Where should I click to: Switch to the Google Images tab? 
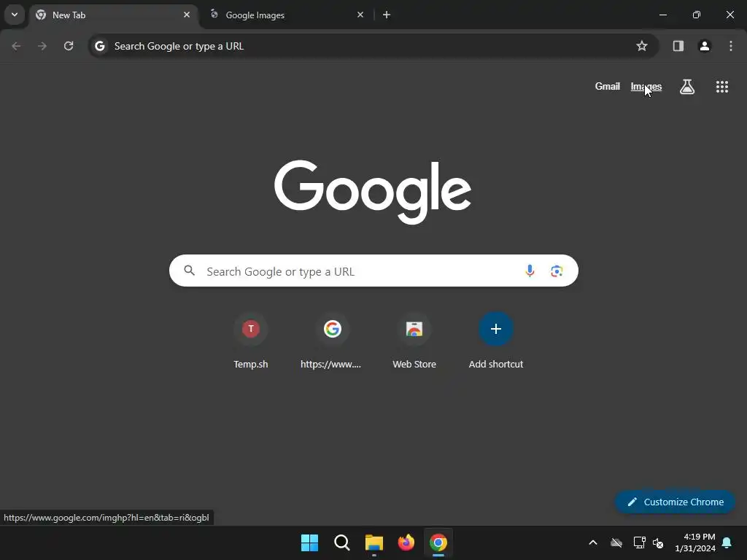click(x=287, y=15)
